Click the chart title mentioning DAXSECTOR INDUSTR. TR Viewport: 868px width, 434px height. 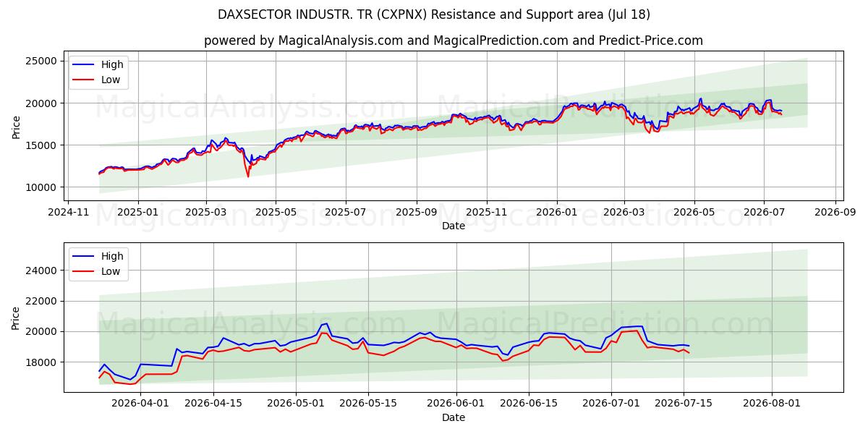coord(433,14)
